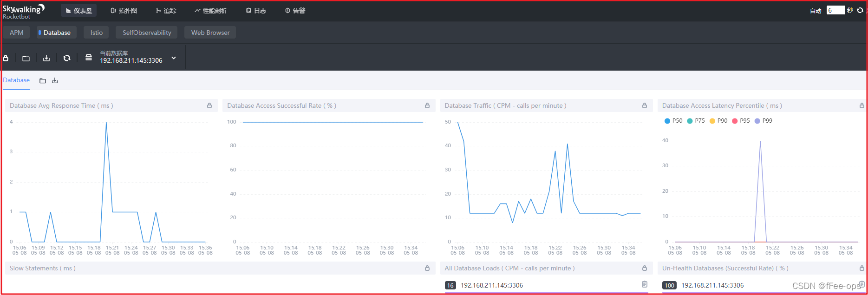Toggle the P90 legend series

click(718, 121)
